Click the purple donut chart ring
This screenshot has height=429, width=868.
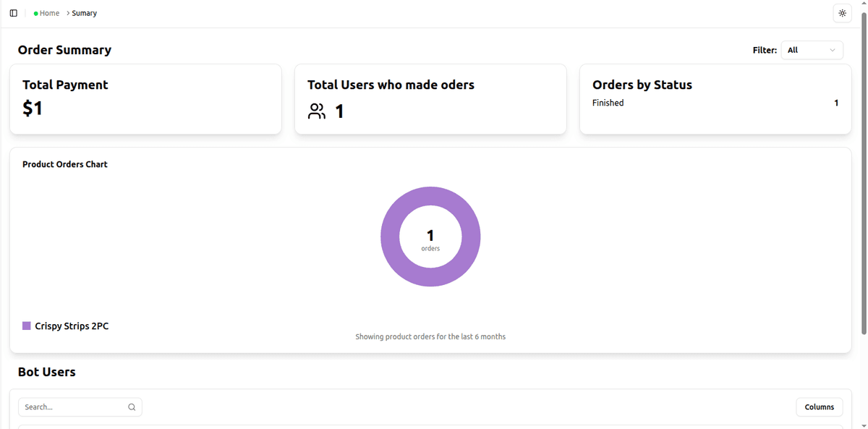[x=430, y=195]
